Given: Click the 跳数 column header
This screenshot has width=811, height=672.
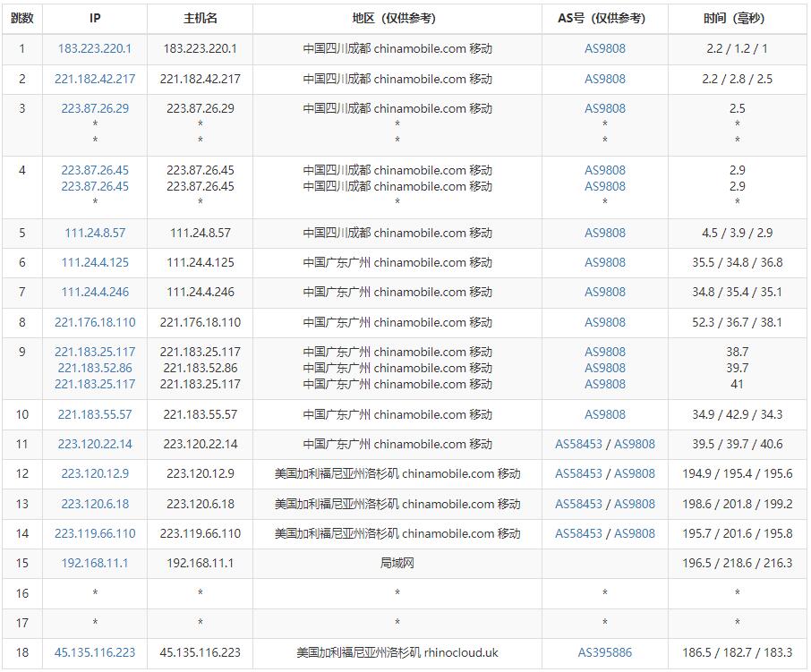Looking at the screenshot, I should (x=22, y=19).
